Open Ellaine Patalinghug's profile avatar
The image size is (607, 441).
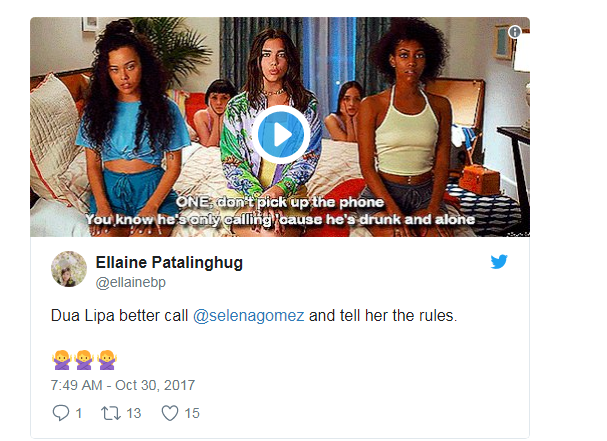click(x=69, y=269)
